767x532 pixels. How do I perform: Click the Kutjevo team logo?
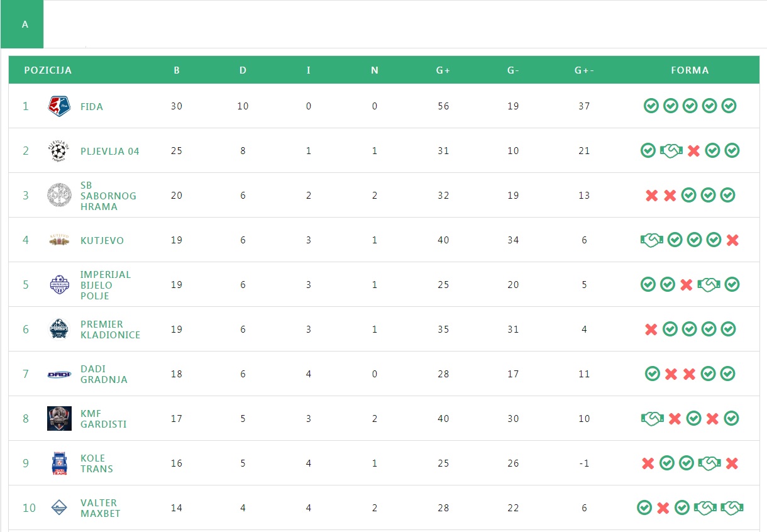click(x=59, y=240)
